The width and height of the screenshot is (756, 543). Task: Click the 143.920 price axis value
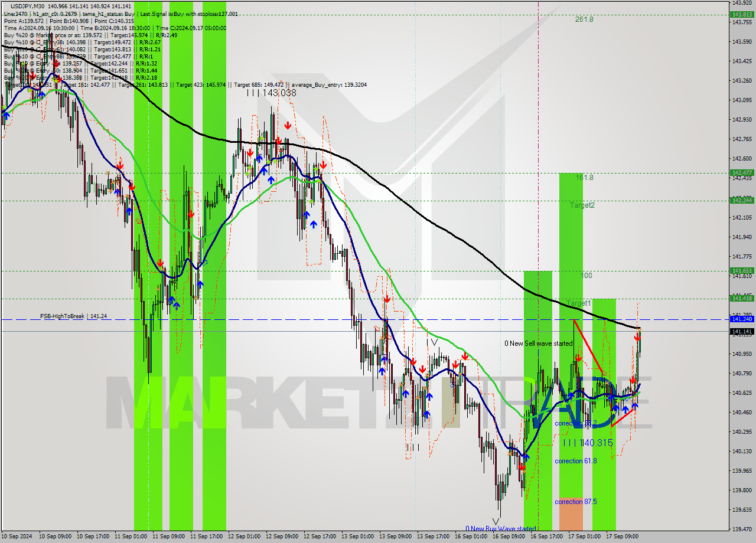coord(742,3)
